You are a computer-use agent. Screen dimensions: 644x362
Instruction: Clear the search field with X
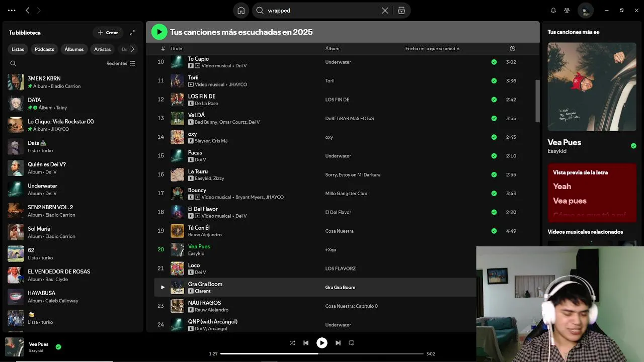coord(385,11)
